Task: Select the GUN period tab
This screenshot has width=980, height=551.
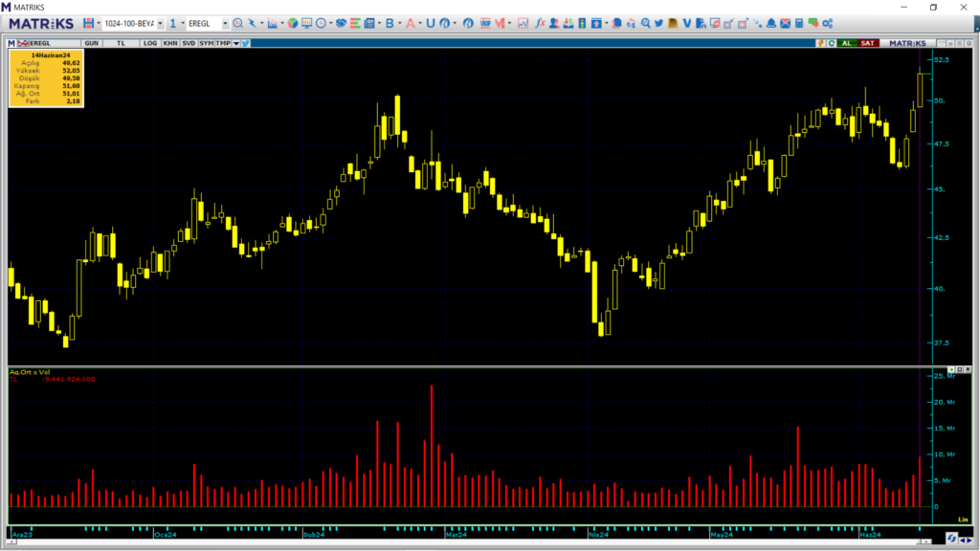Action: tap(91, 43)
